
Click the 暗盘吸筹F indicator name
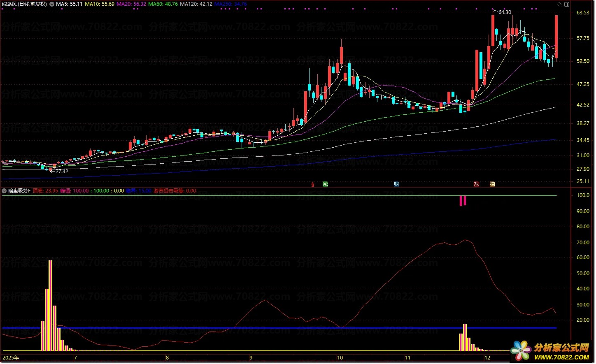(x=19, y=191)
